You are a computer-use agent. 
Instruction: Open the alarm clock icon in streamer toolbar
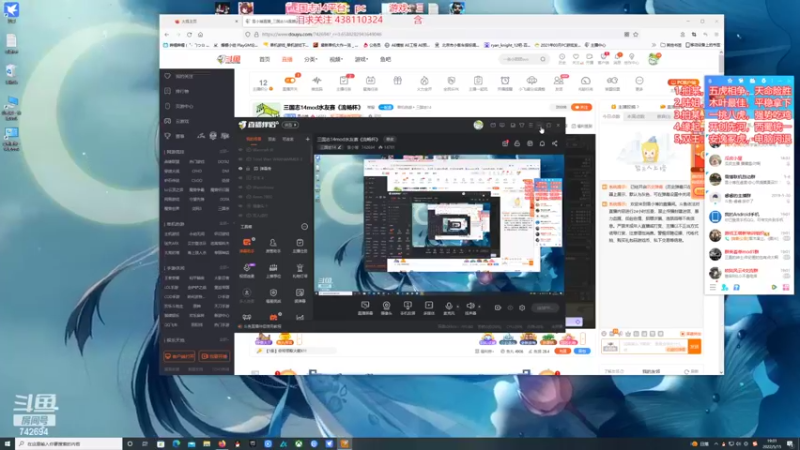tap(505, 81)
